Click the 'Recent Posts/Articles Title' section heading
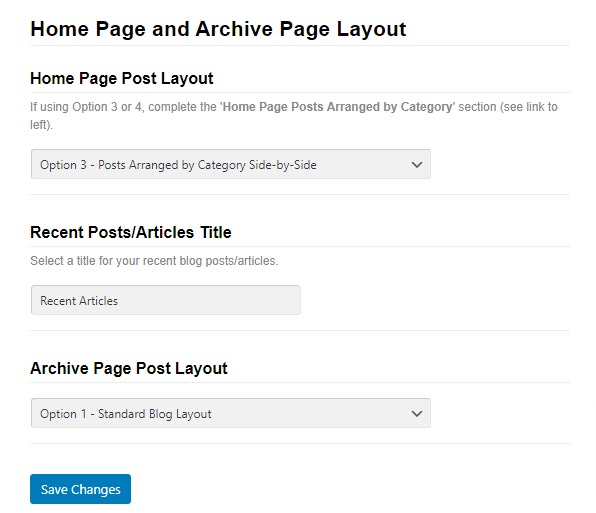 tap(131, 232)
